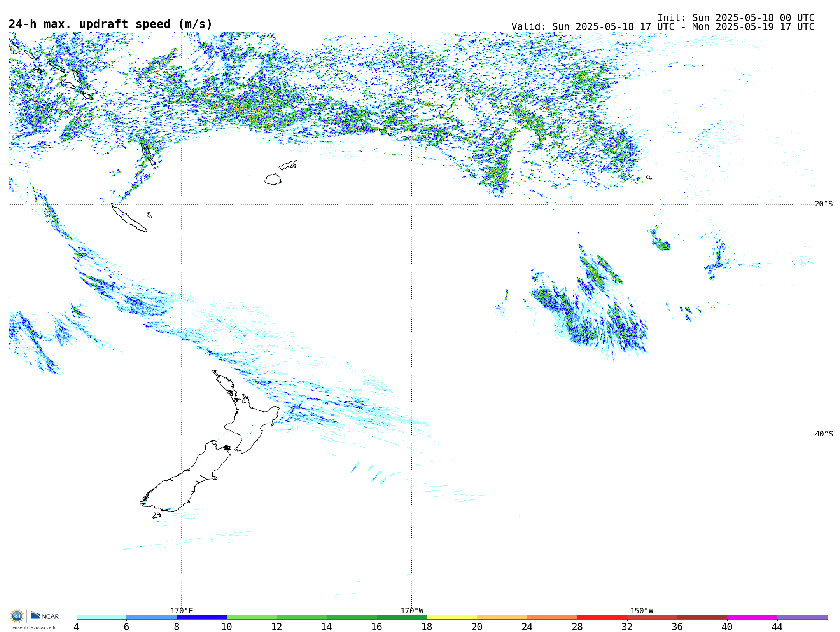Click the orange 24-28 colorbar swatch

coord(552,617)
